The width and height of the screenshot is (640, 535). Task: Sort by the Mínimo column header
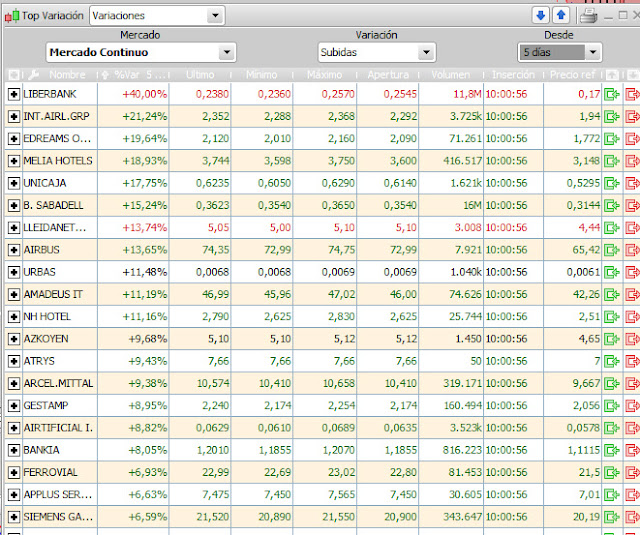tap(262, 75)
